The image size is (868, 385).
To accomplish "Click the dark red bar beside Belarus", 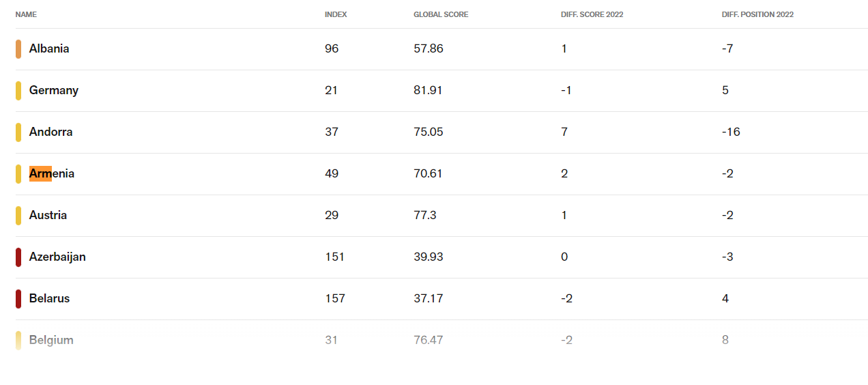I will (x=18, y=299).
